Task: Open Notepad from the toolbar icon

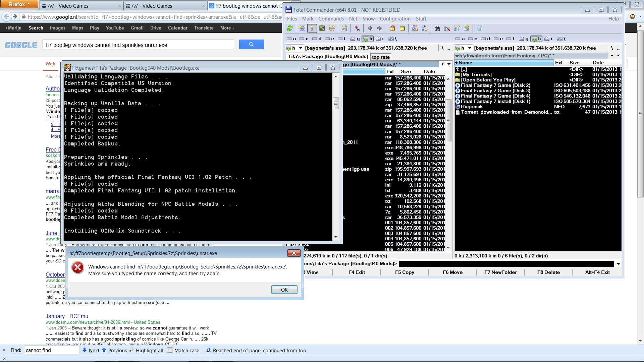Action: click(x=479, y=28)
